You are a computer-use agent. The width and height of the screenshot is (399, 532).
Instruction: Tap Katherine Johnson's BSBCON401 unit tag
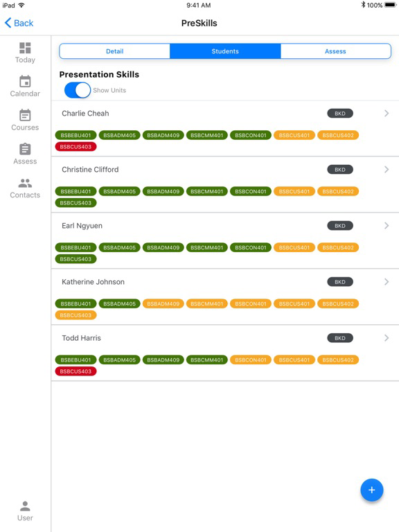251,303
